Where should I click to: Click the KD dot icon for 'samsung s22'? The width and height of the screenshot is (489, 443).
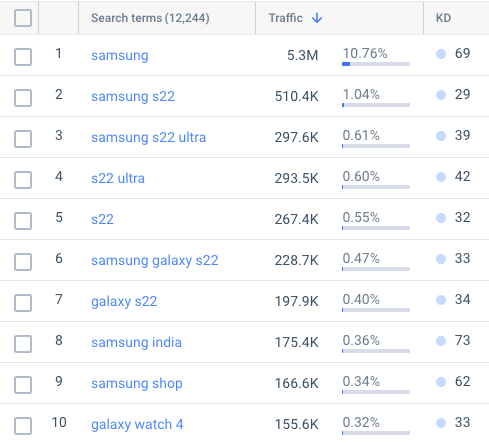441,95
